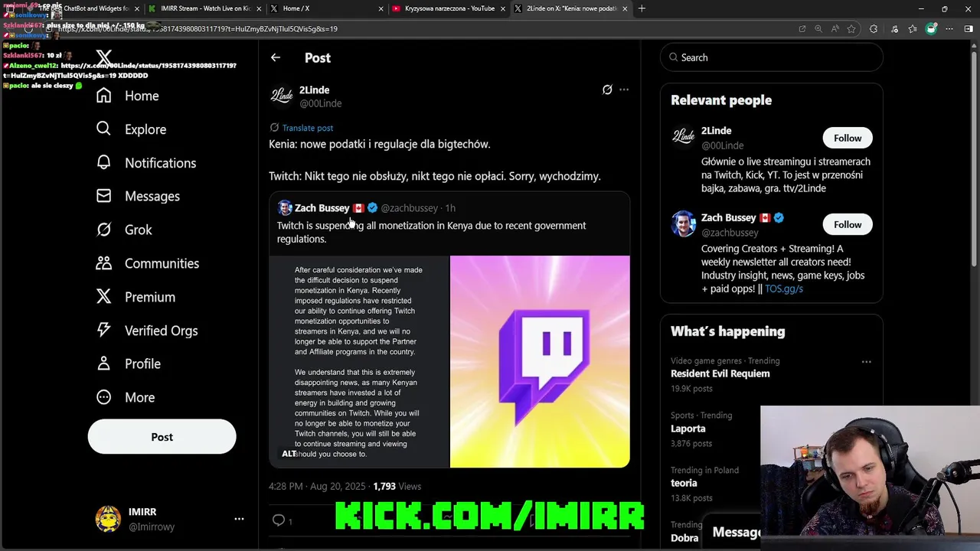Go back using the Post arrow
The height and width of the screenshot is (551, 980).
click(276, 57)
